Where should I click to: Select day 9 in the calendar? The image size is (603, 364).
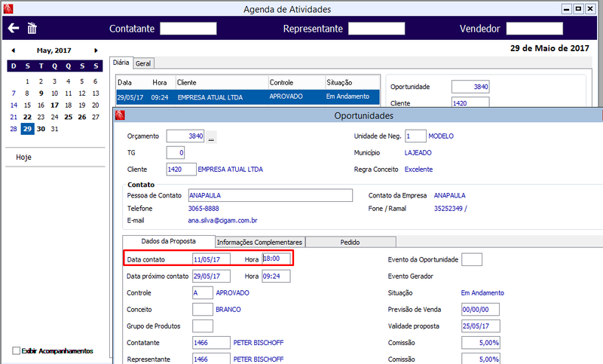point(41,93)
